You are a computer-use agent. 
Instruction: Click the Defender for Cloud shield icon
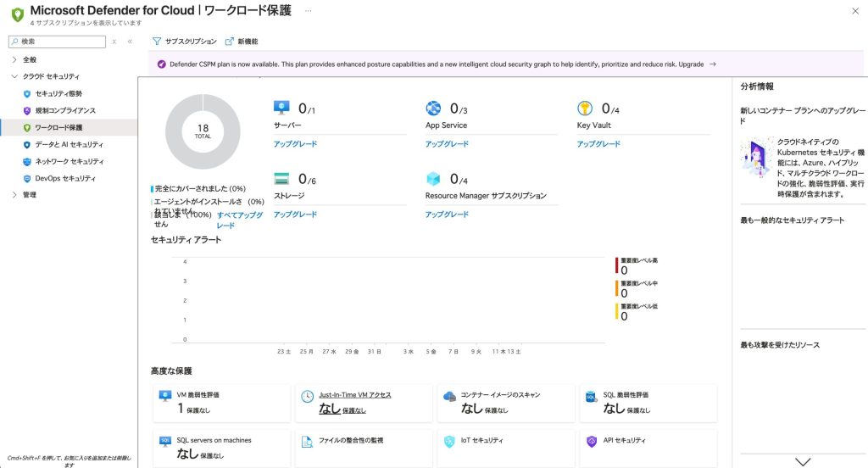[16, 14]
